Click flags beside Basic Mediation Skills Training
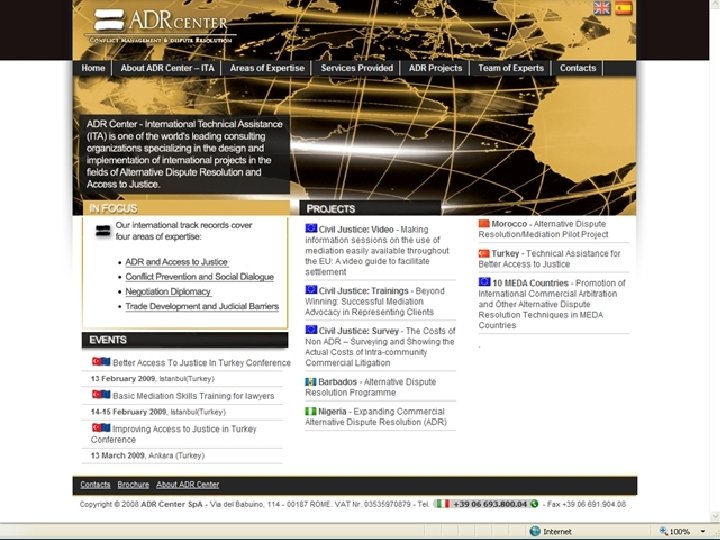The height and width of the screenshot is (540, 720). point(101,394)
